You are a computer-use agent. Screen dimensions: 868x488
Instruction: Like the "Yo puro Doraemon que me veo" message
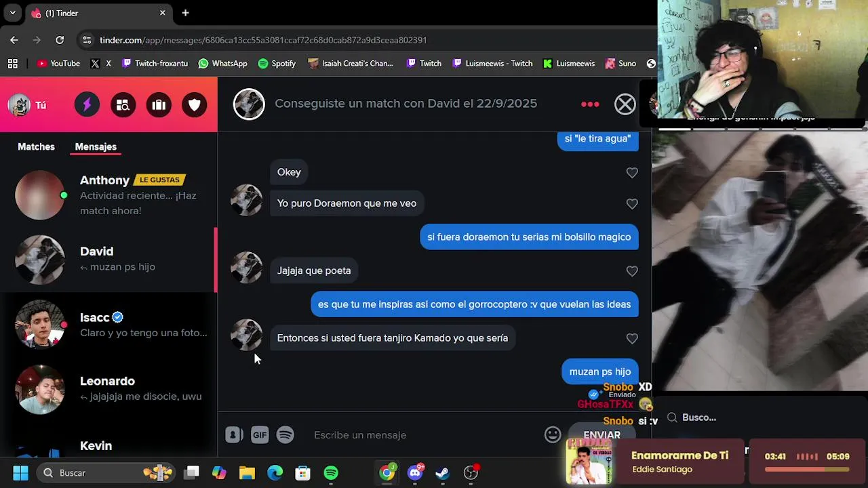tap(632, 203)
